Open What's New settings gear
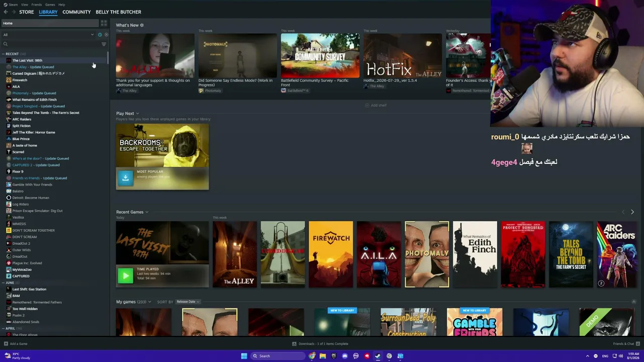Screen dimensions: 644x362 click(x=142, y=25)
